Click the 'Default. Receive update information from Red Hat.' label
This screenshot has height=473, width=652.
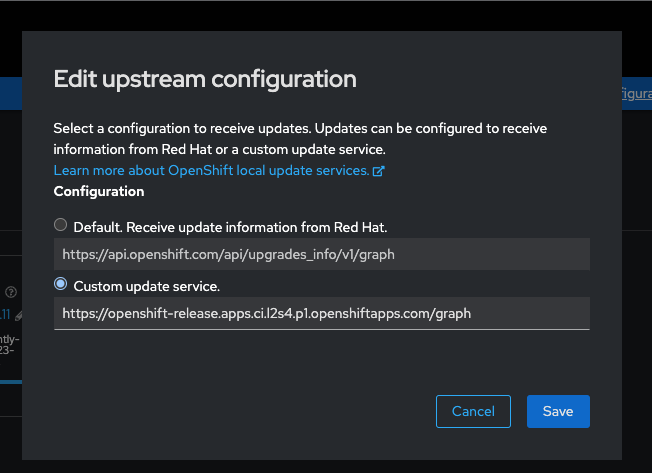(230, 227)
